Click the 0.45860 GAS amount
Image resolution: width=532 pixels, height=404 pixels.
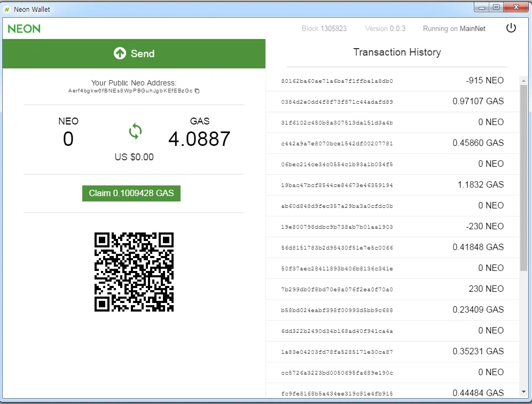click(478, 143)
